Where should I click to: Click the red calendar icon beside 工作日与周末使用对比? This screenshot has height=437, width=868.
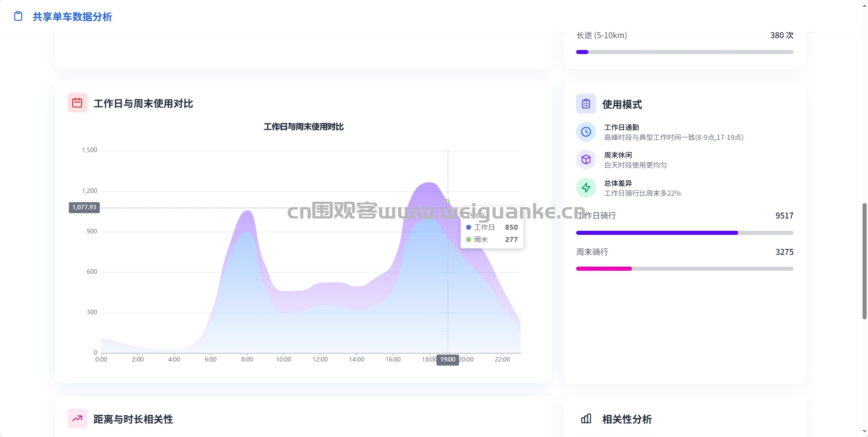click(77, 103)
